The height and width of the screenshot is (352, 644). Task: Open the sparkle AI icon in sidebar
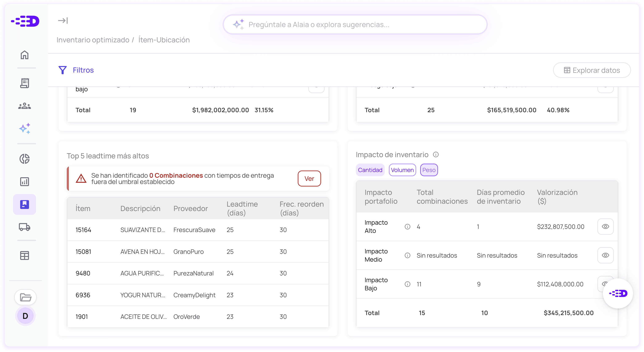pos(25,129)
